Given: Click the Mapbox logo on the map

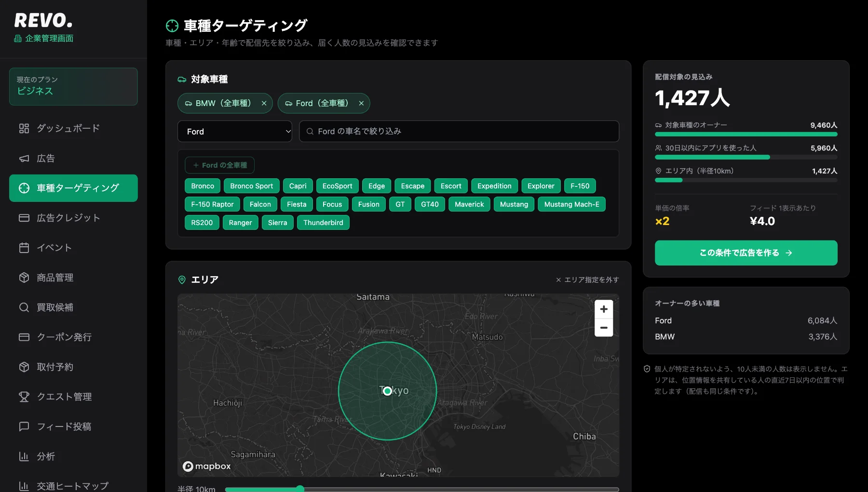Looking at the screenshot, I should coord(206,466).
